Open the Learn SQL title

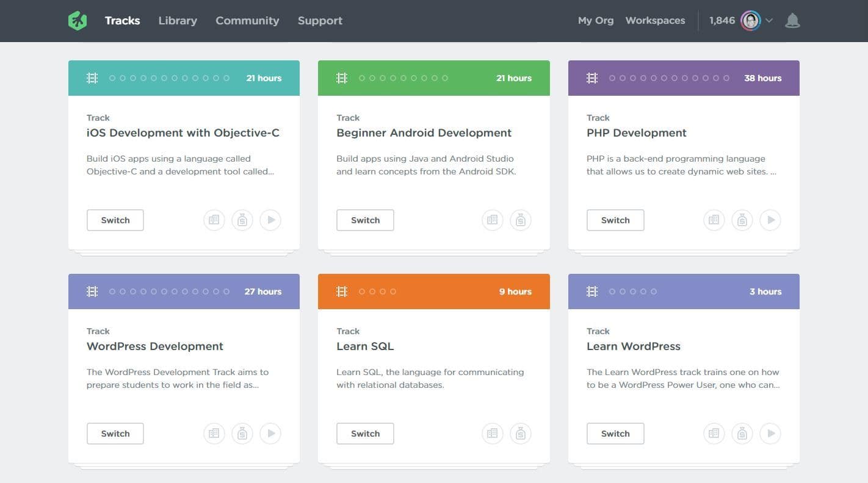click(x=365, y=346)
